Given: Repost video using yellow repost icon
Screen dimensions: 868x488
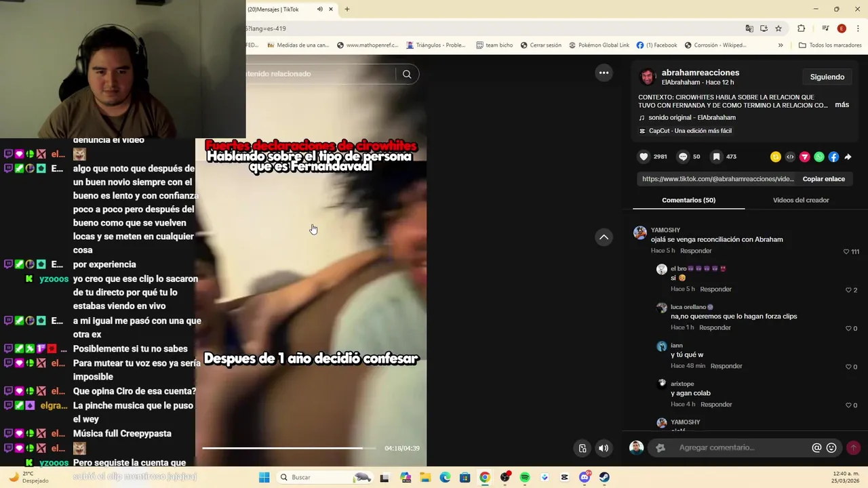Looking at the screenshot, I should click(776, 157).
